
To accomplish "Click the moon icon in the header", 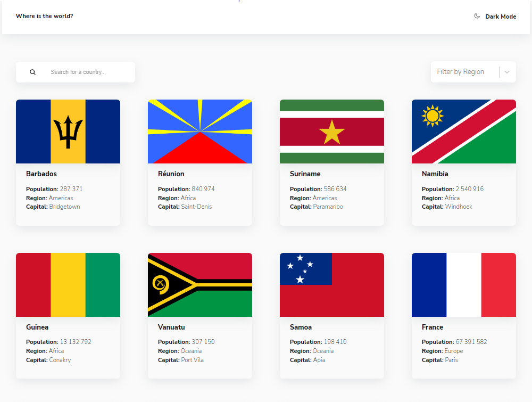I will (x=477, y=17).
